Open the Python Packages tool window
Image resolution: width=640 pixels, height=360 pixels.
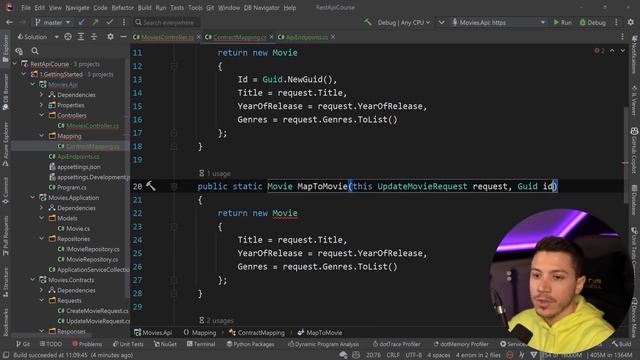click(x=250, y=344)
